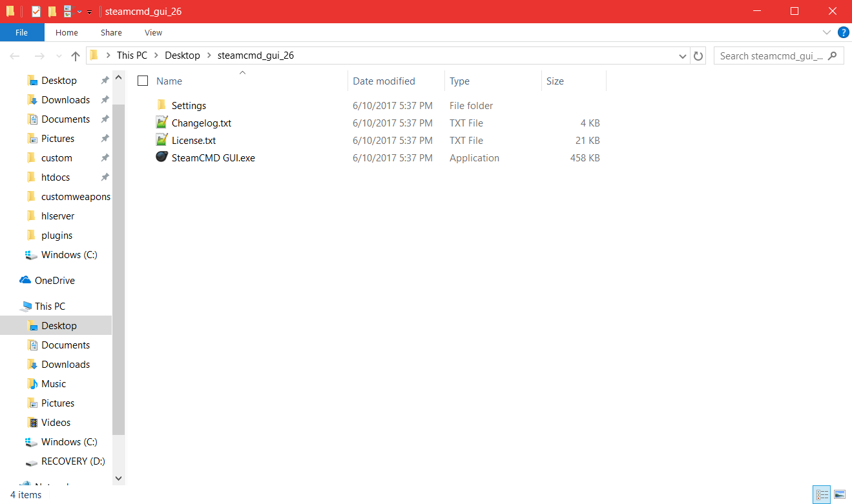This screenshot has height=504, width=852.
Task: Click the folder icon in the address bar
Action: [94, 55]
